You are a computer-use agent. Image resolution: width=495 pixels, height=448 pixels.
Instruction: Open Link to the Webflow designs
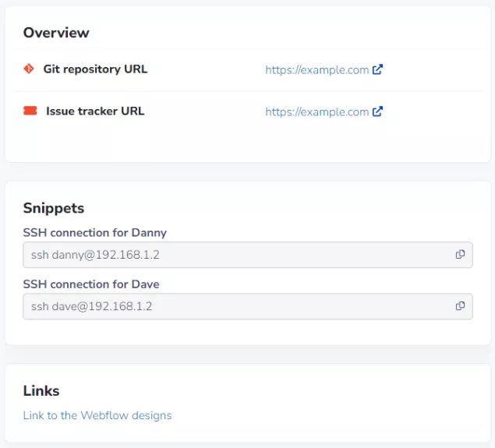pyautogui.click(x=97, y=415)
